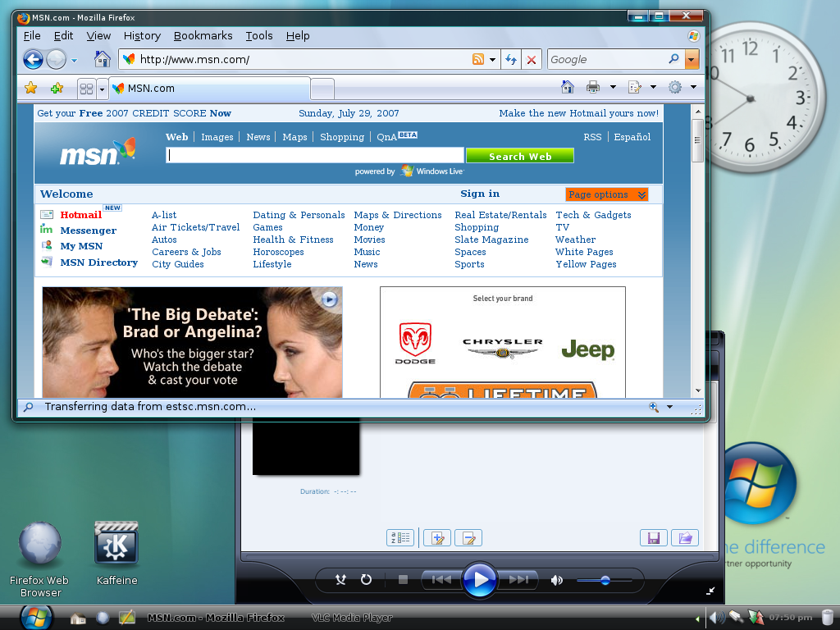Add bookmark with the star-plus icon
840x630 pixels.
(x=57, y=88)
